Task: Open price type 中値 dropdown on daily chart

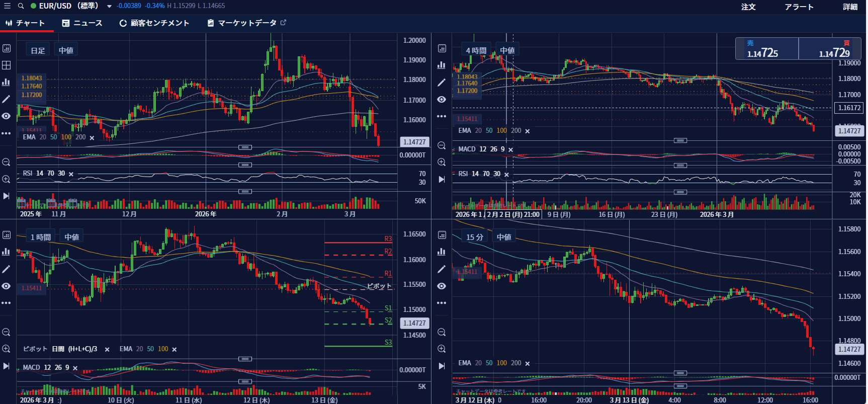Action: point(66,50)
